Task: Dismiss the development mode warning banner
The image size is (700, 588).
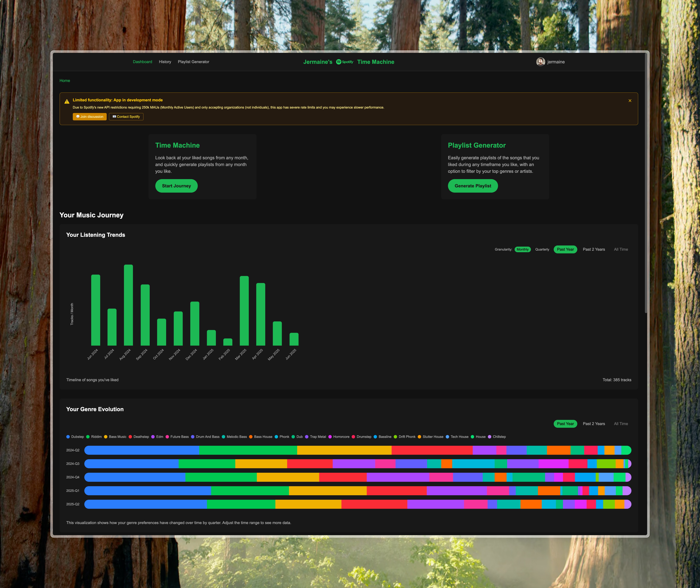Action: [630, 101]
